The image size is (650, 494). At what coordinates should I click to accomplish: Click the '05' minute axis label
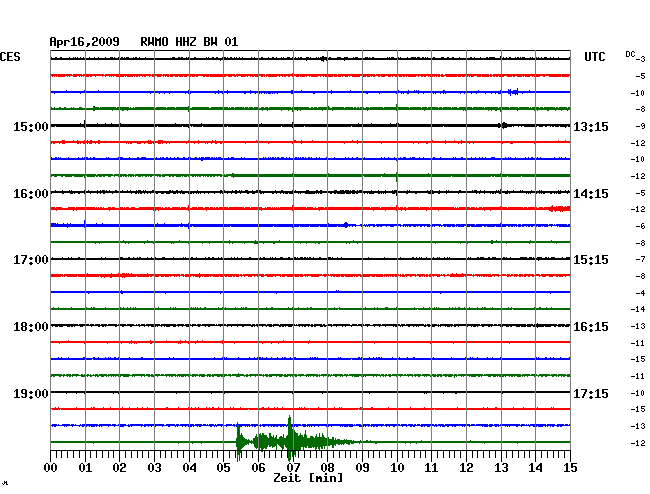[223, 468]
